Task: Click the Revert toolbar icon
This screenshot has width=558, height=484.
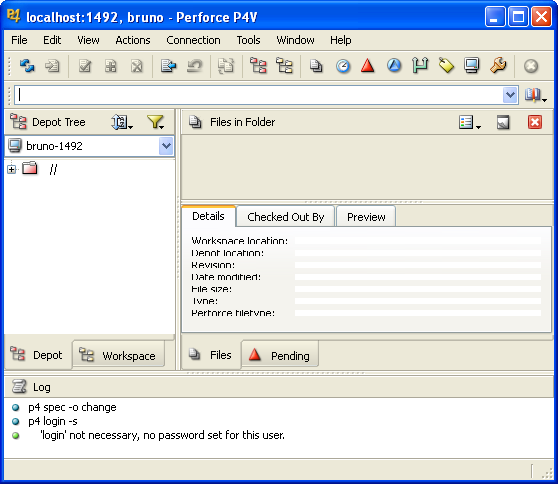Action: pyautogui.click(x=194, y=66)
